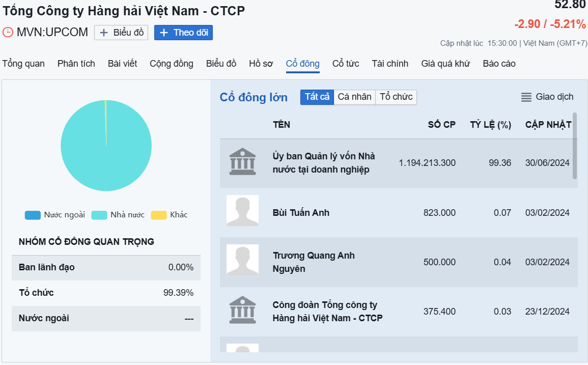Click the 823.000 shares value
Image resolution: width=588 pixels, height=365 pixels.
(439, 213)
